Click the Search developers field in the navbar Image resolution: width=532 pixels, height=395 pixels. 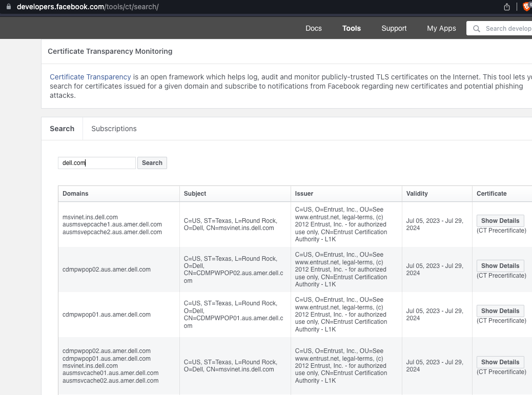pyautogui.click(x=507, y=28)
